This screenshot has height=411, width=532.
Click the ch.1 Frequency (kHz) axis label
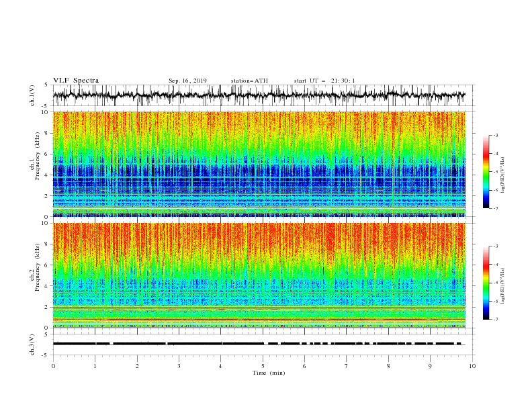point(35,154)
